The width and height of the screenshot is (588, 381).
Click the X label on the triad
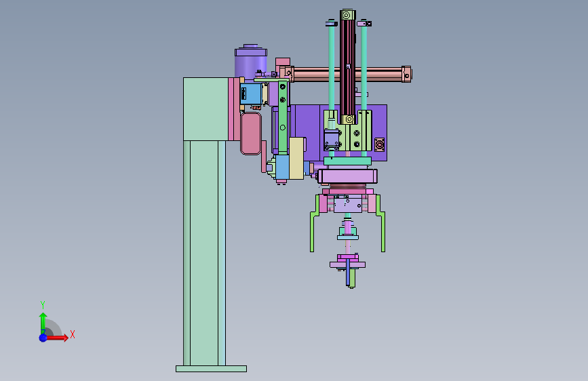click(73, 334)
